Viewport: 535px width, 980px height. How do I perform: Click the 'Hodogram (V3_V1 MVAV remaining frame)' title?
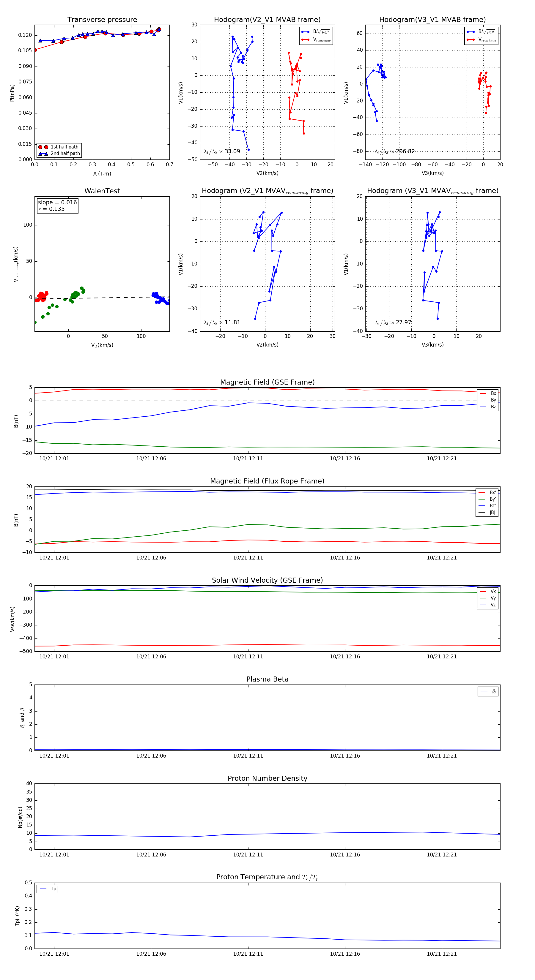(432, 191)
